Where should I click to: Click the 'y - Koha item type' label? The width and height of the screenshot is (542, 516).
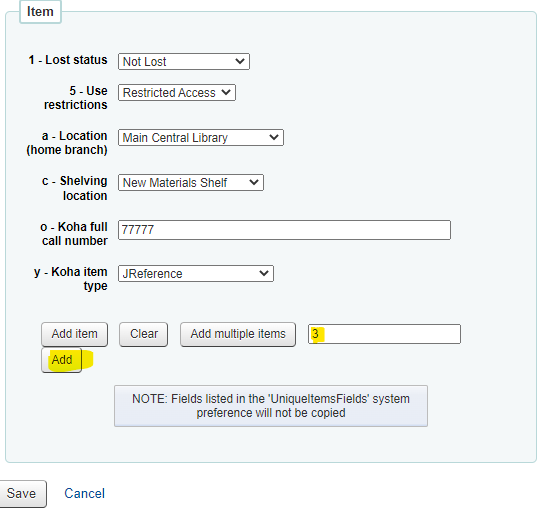[71, 279]
